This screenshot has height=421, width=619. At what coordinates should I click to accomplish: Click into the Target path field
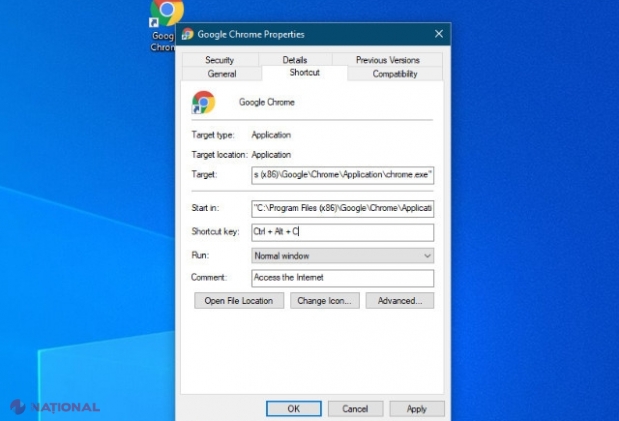tap(342, 175)
